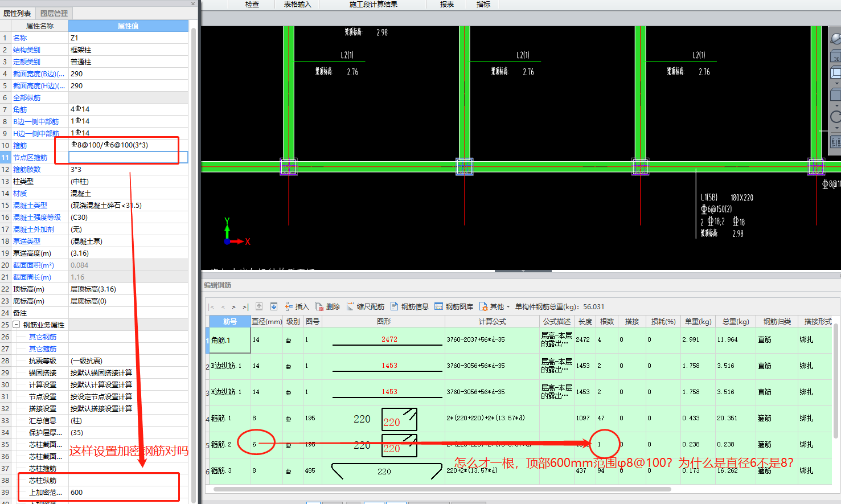
Task: Click 抗震等级 value (一级抗震)
Action: tap(128, 360)
